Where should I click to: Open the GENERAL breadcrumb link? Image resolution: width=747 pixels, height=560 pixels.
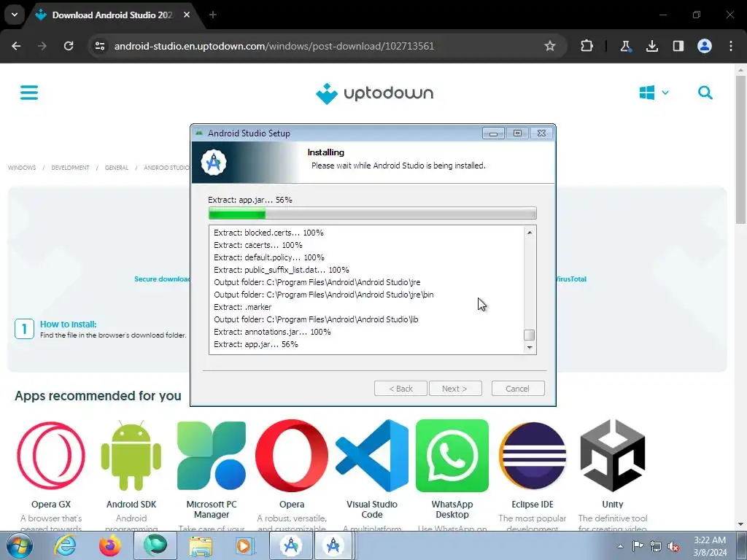[x=117, y=168]
